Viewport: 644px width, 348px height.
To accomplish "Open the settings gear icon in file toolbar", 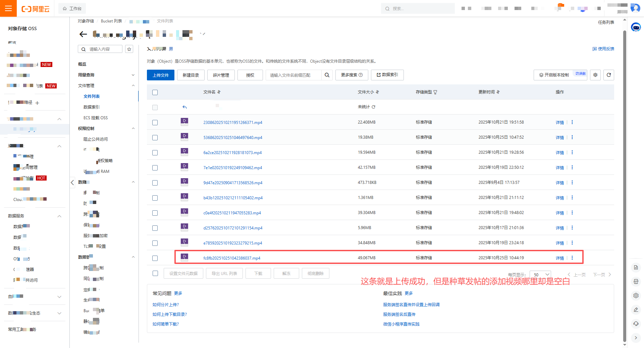I will pyautogui.click(x=595, y=75).
